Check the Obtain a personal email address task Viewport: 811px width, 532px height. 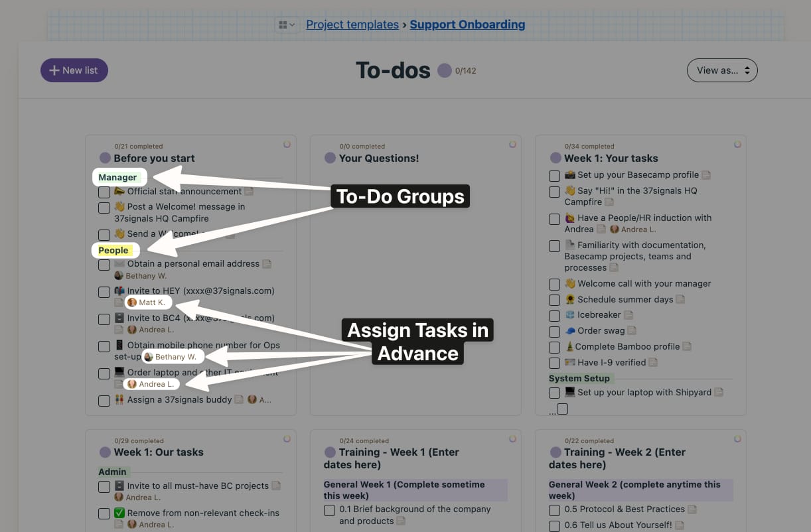point(104,265)
